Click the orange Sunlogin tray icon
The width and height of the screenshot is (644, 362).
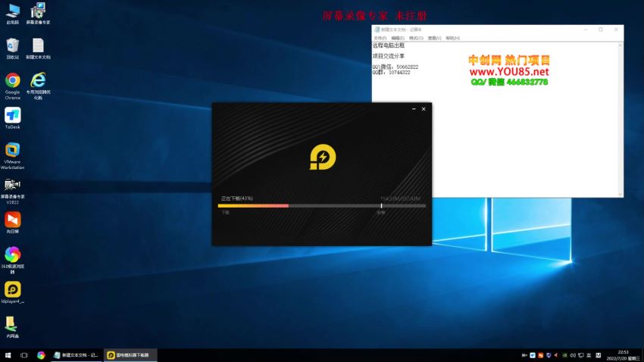pos(540,355)
